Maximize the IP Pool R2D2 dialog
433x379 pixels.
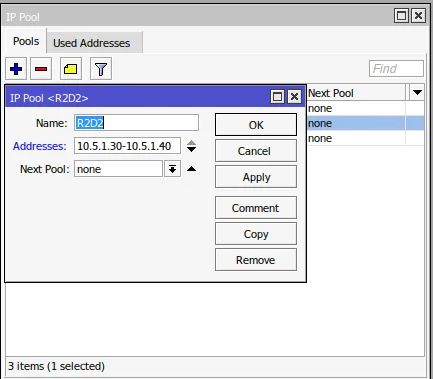pyautogui.click(x=277, y=97)
